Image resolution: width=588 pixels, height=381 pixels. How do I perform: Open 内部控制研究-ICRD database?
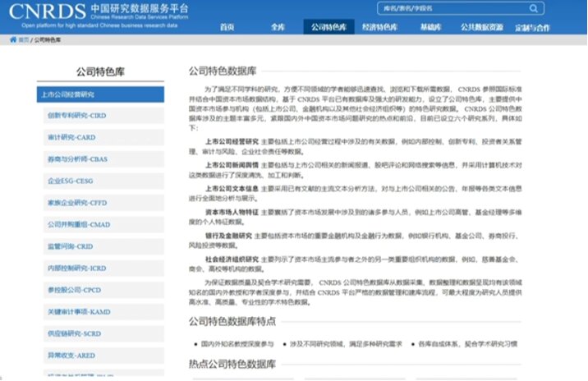click(x=103, y=269)
